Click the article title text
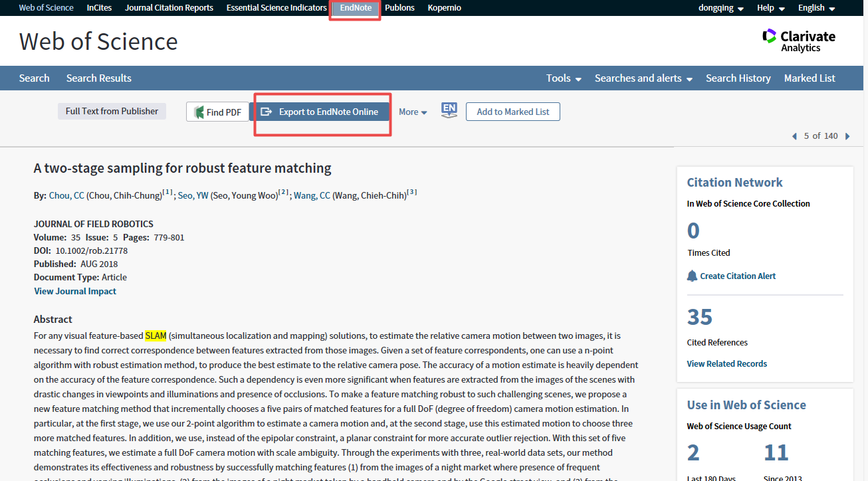Image resolution: width=868 pixels, height=481 pixels. tap(182, 168)
